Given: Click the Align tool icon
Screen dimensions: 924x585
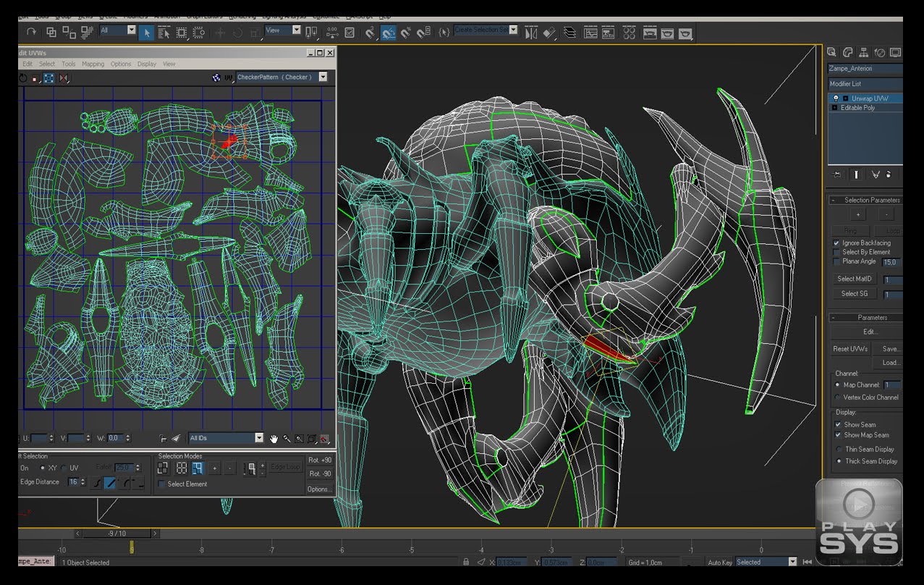Looking at the screenshot, I should (x=550, y=33).
